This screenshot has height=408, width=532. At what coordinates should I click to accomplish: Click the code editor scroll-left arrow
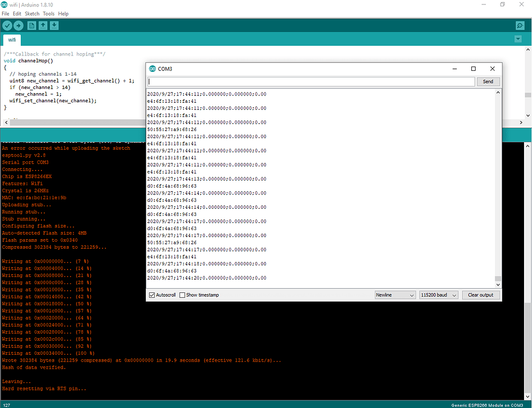(6, 123)
